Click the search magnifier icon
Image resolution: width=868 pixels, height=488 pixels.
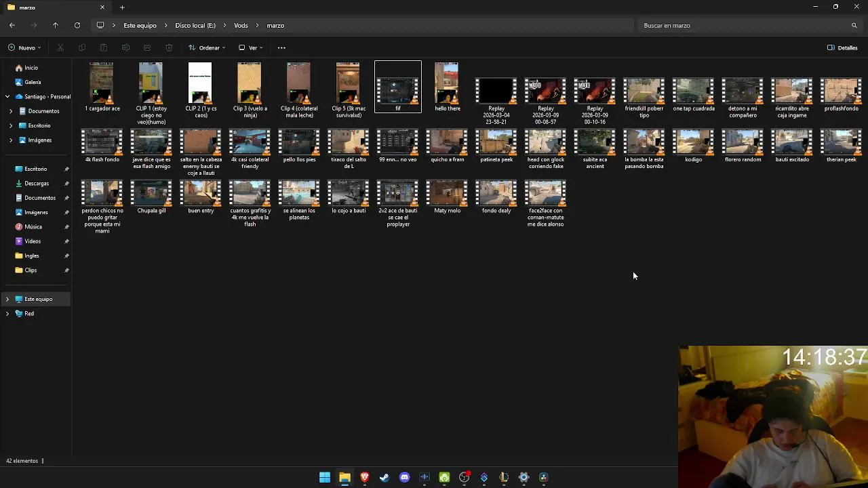854,26
